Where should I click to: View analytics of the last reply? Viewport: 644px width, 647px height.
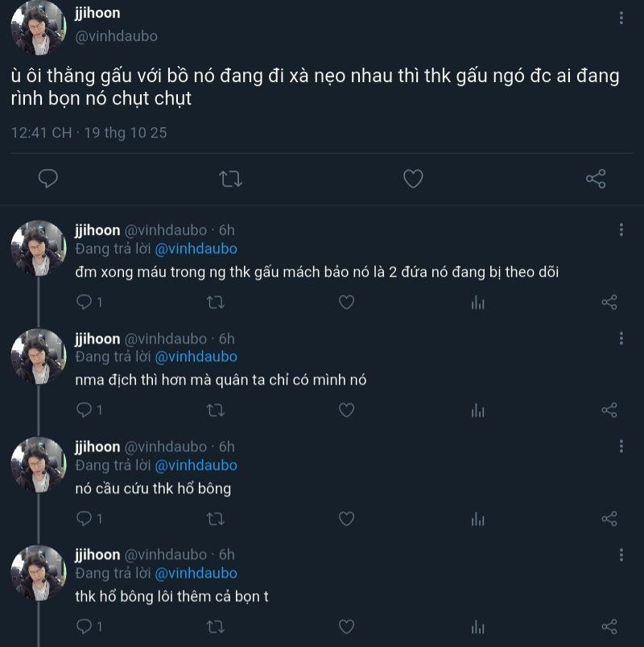[x=478, y=627]
